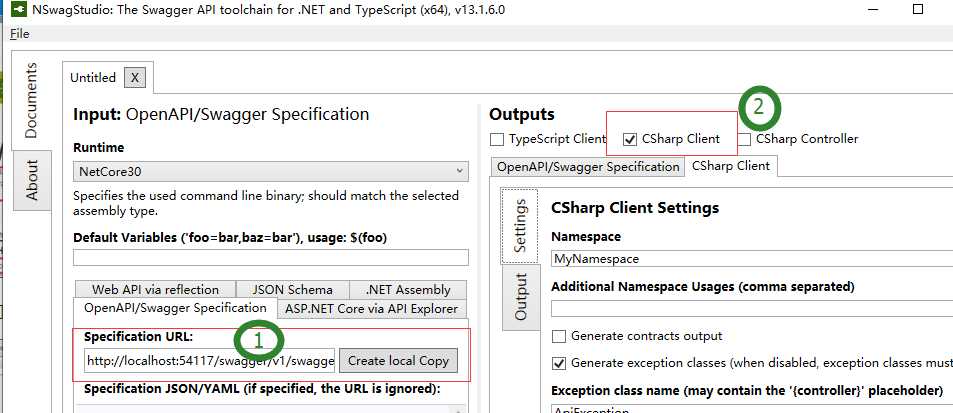Viewport: 953px width, 413px height.
Task: Click the 'CSharp Client Settings' heading
Action: [x=635, y=208]
